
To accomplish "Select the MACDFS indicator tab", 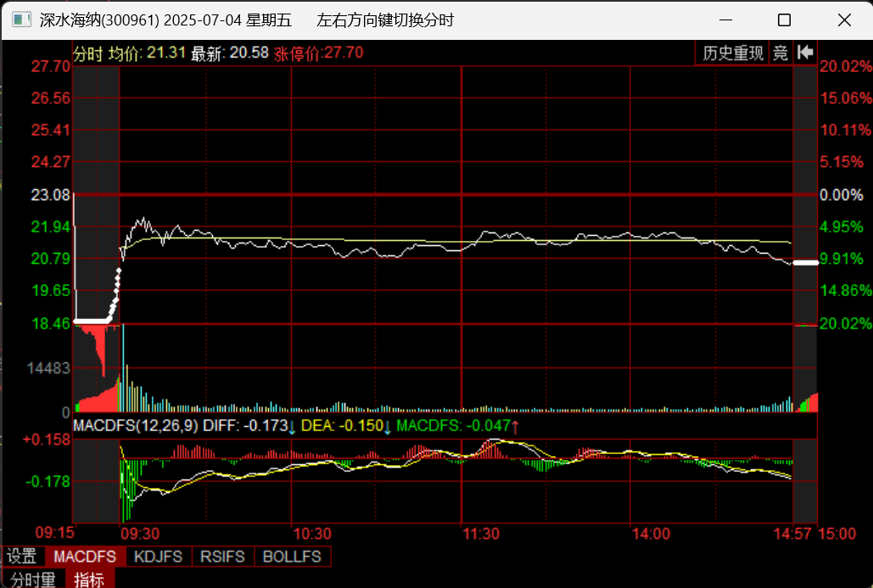I will pyautogui.click(x=85, y=557).
